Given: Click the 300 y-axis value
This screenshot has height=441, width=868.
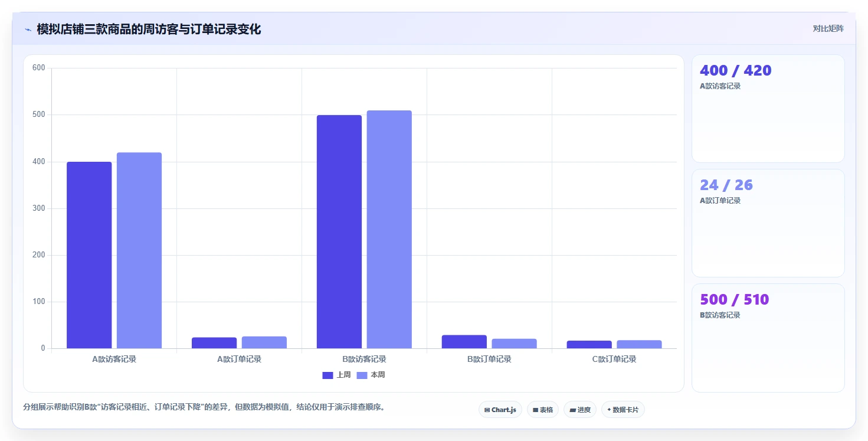Looking at the screenshot, I should (x=39, y=208).
